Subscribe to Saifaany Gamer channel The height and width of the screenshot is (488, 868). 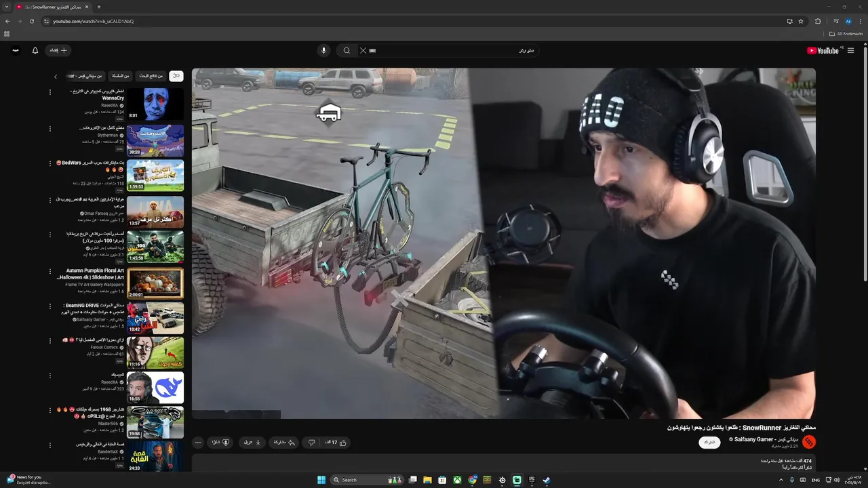click(x=709, y=442)
